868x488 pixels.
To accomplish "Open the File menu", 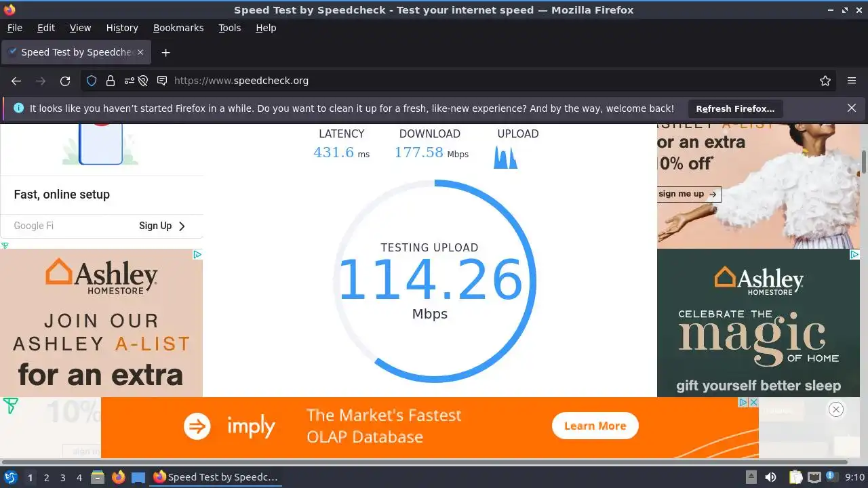I will tap(15, 28).
